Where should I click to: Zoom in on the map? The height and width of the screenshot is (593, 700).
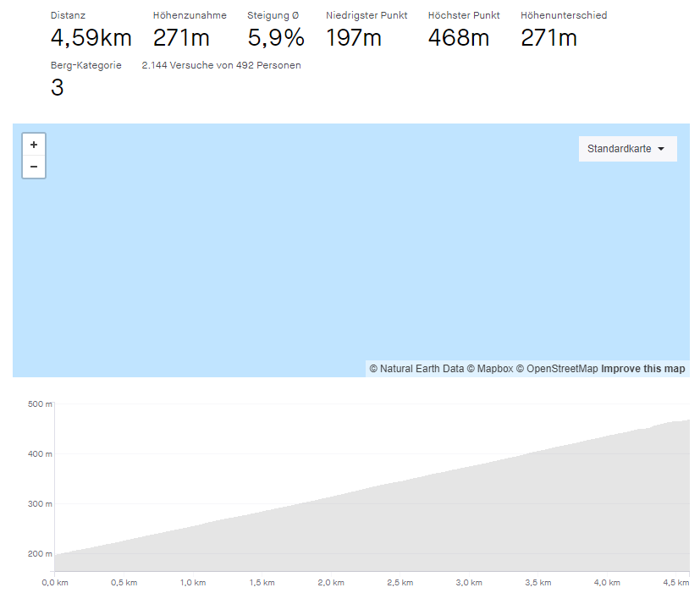[34, 145]
